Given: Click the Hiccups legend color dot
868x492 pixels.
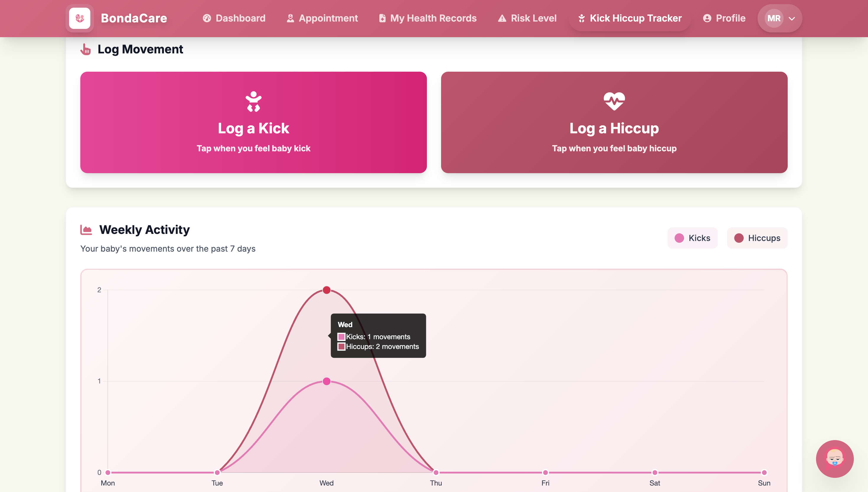Looking at the screenshot, I should pyautogui.click(x=739, y=238).
